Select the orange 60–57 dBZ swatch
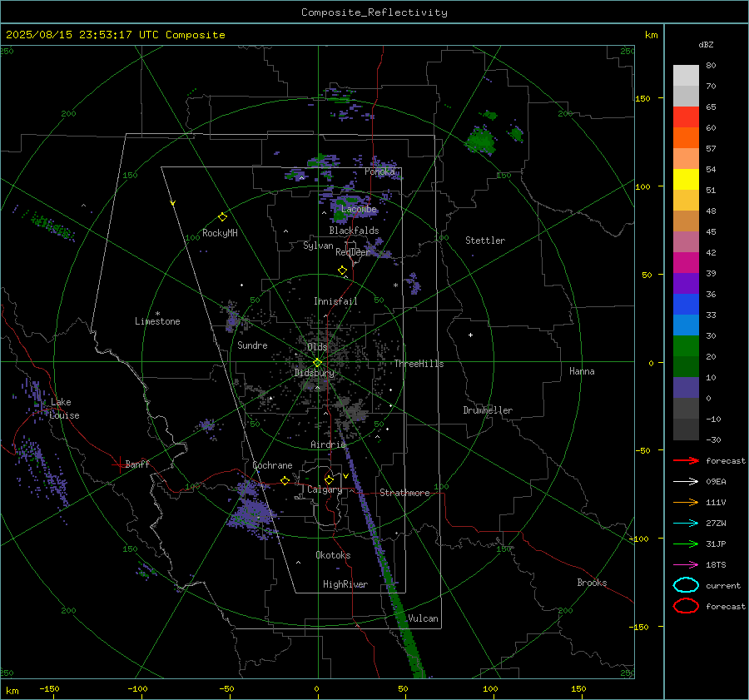The height and width of the screenshot is (700, 749). point(686,138)
